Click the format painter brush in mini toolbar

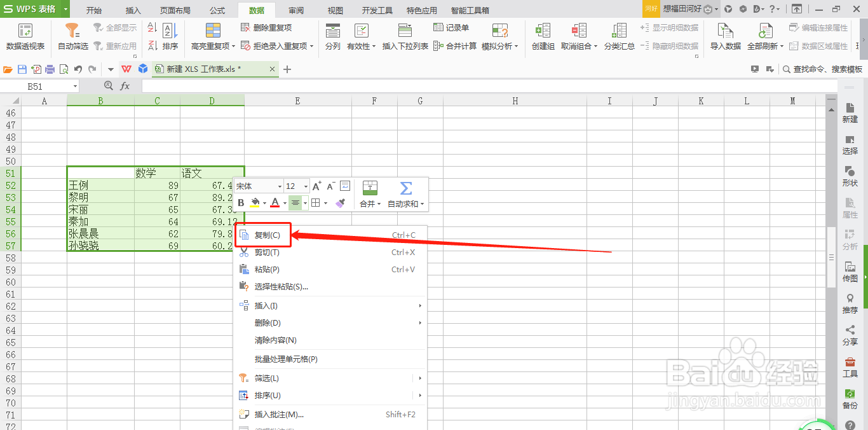coord(340,203)
